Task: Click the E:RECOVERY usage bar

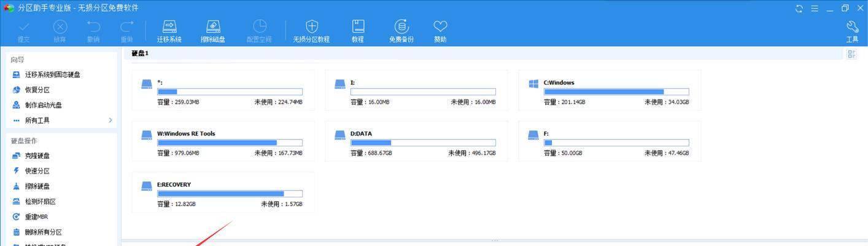Action: pyautogui.click(x=230, y=194)
